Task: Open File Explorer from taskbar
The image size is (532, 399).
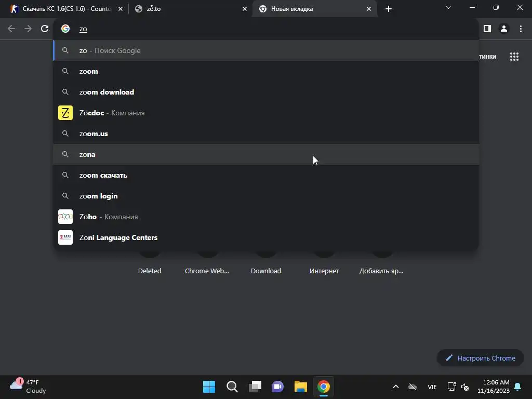Action: click(x=301, y=387)
